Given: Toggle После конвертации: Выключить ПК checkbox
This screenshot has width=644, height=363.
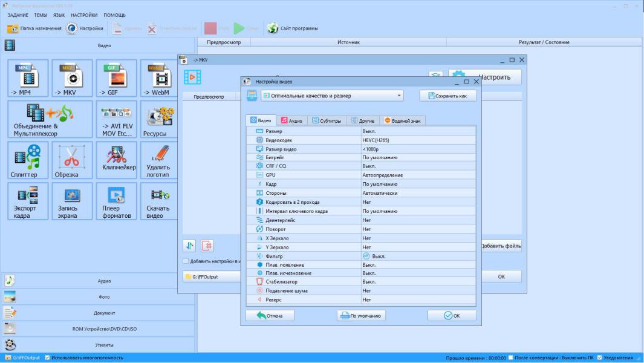Looking at the screenshot, I should click(510, 358).
